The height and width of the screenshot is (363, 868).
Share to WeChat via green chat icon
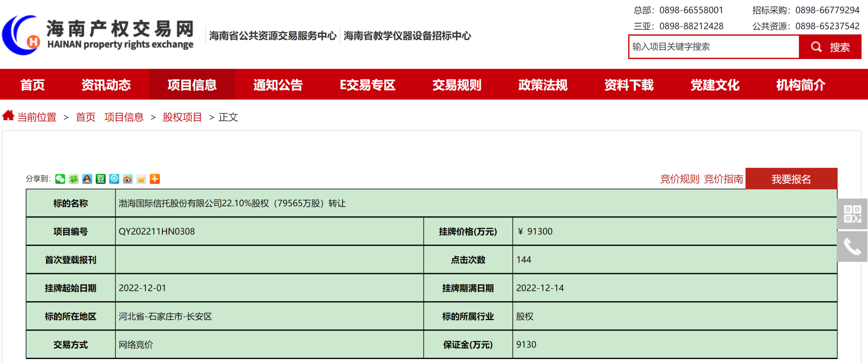click(x=60, y=179)
